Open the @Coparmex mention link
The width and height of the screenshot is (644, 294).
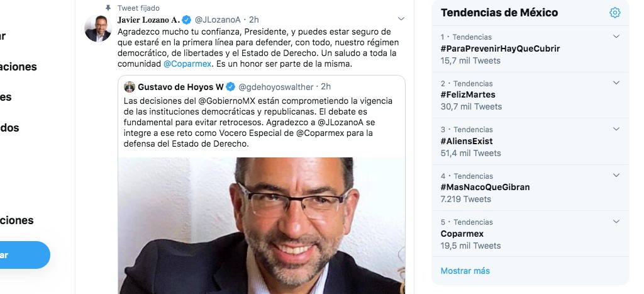(x=187, y=64)
